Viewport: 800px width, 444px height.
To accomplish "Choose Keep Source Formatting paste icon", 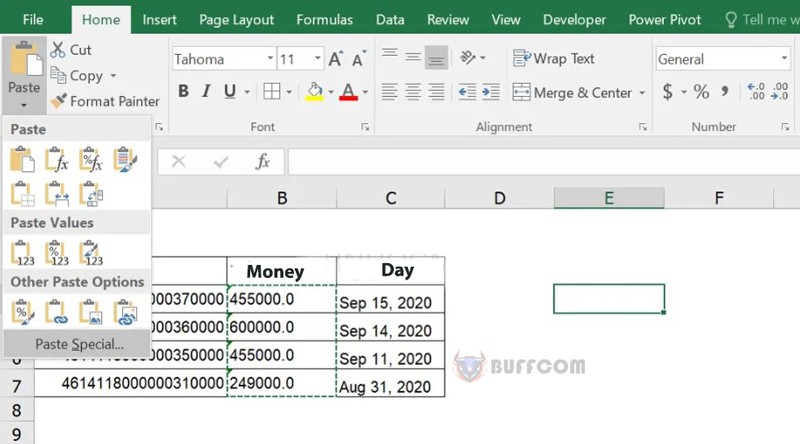I will point(125,159).
